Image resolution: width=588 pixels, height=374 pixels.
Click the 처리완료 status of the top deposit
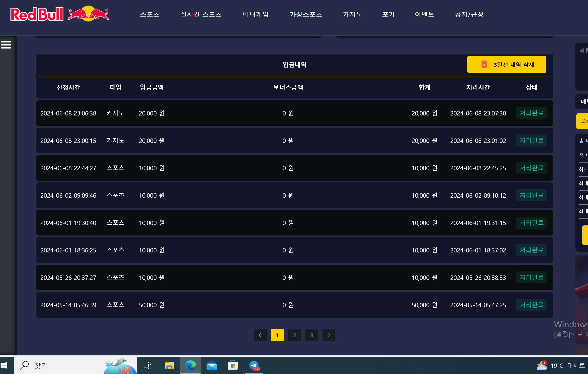pos(531,113)
